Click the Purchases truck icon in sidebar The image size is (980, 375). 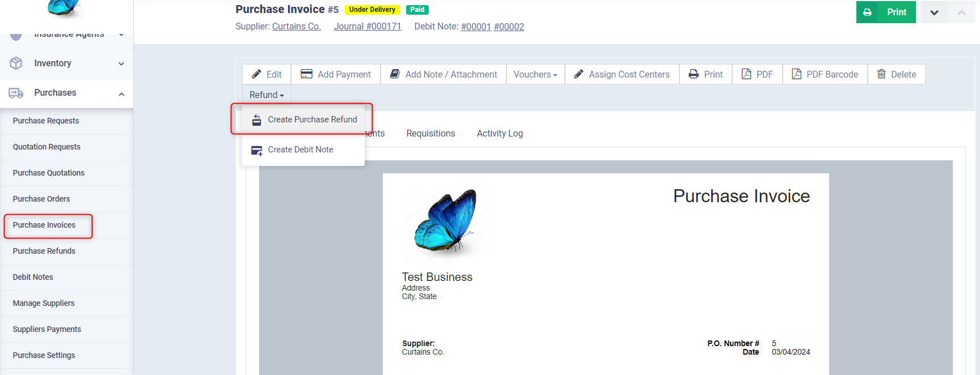pos(16,93)
